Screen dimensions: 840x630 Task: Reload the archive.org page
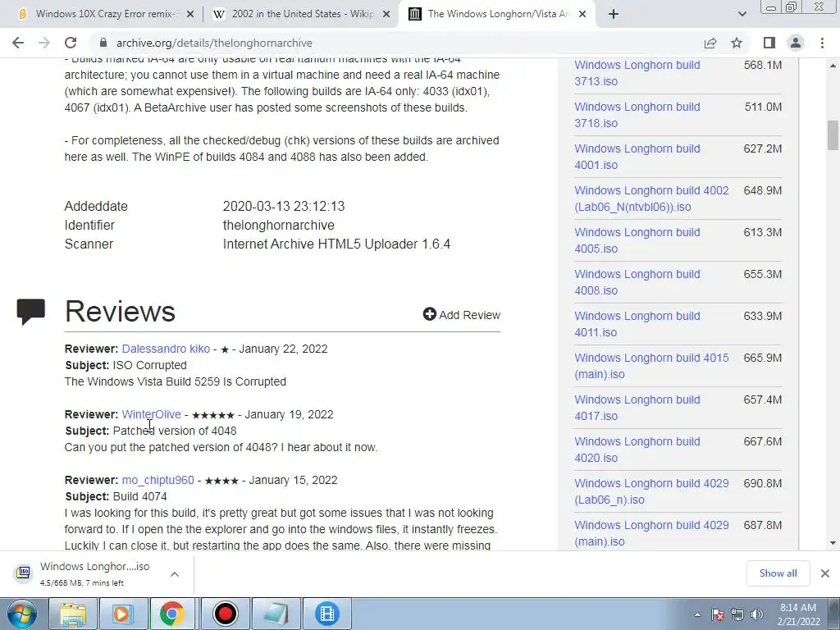pyautogui.click(x=71, y=43)
